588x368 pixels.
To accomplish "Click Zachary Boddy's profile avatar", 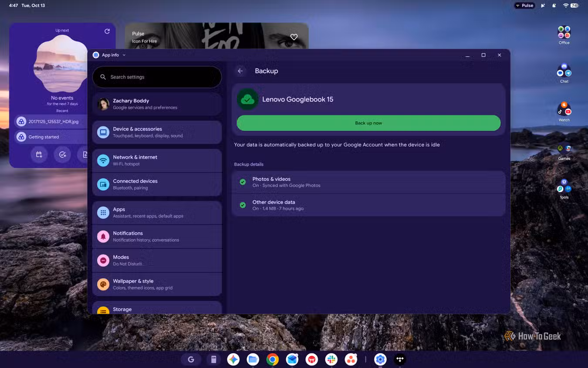I will 103,104.
